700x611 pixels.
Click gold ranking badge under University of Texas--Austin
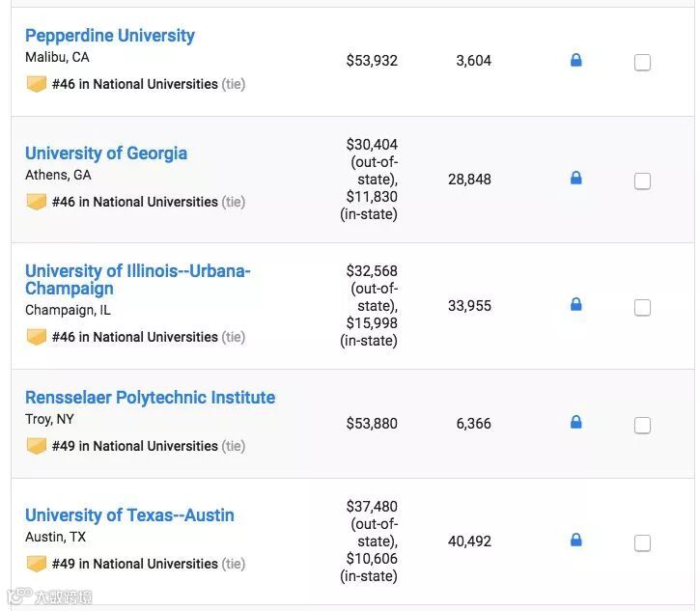37,564
